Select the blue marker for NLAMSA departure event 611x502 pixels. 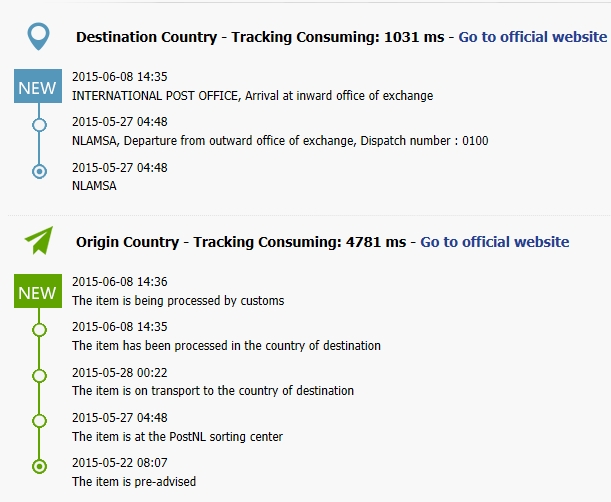coord(39,125)
